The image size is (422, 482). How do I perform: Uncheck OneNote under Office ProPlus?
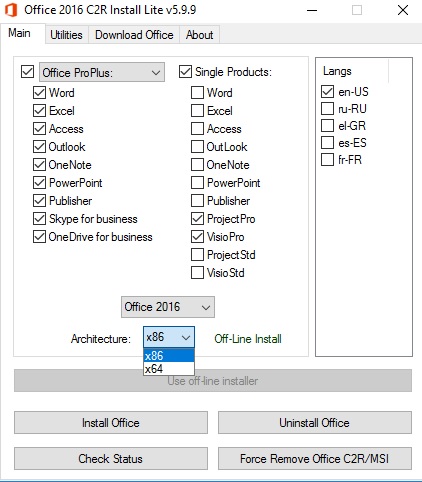(39, 165)
